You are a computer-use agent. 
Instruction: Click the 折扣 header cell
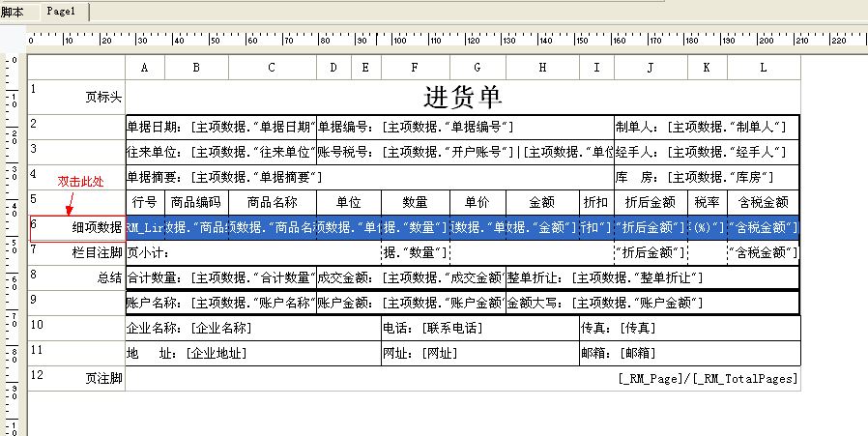click(x=596, y=203)
